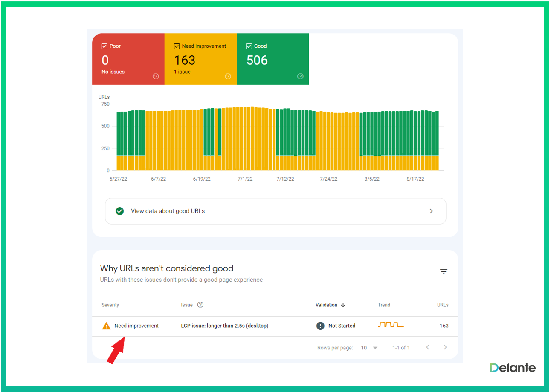Click help icon on Need improvement card
The image size is (551, 392).
click(x=228, y=76)
